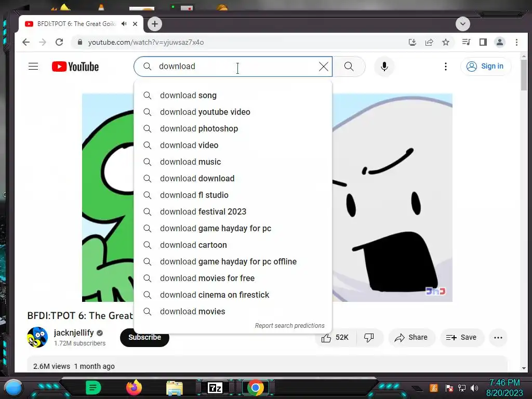The height and width of the screenshot is (399, 532).
Task: Like the video (52K)
Action: pyautogui.click(x=336, y=338)
